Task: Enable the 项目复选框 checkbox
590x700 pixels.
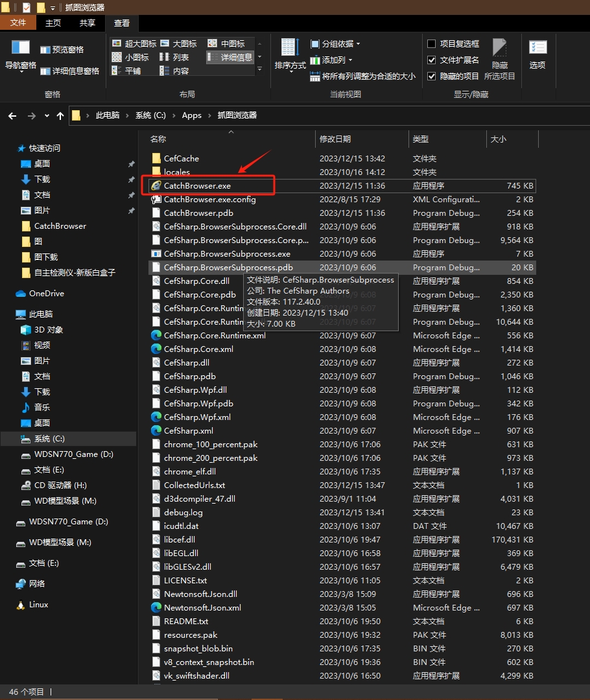Action: tap(431, 44)
